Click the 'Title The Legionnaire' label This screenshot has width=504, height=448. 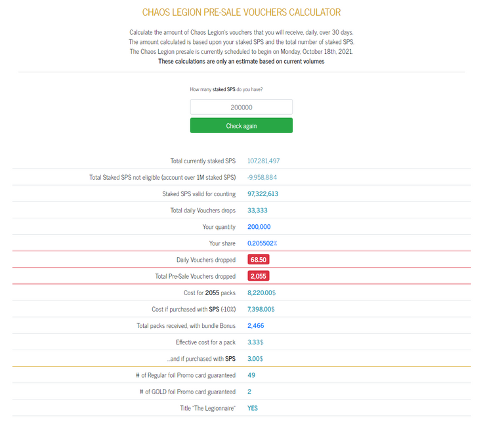[x=207, y=408]
